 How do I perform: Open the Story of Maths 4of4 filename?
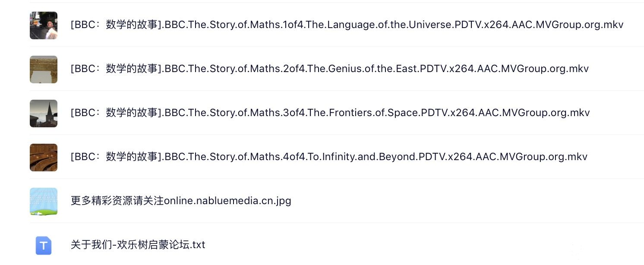pyautogui.click(x=329, y=157)
